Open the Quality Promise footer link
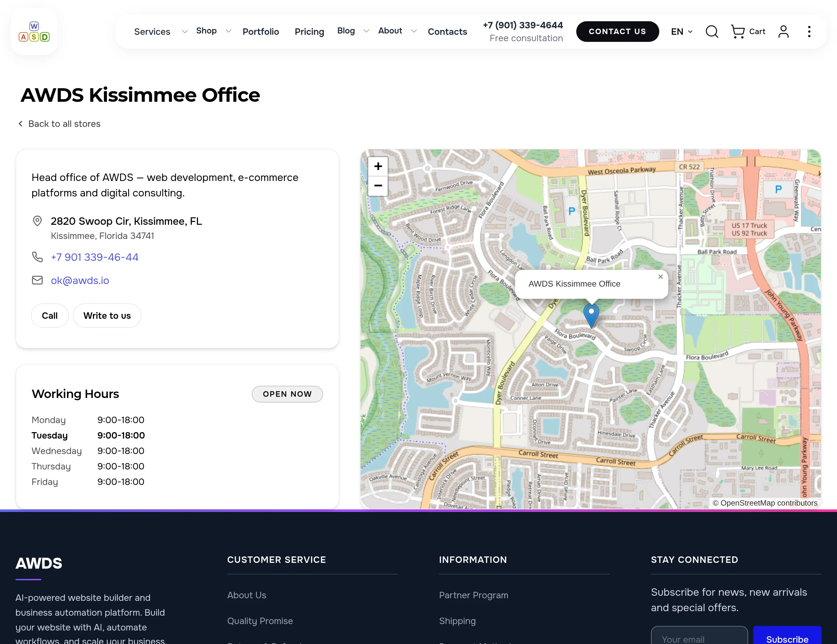Screen dimensions: 837x644 [260, 620]
